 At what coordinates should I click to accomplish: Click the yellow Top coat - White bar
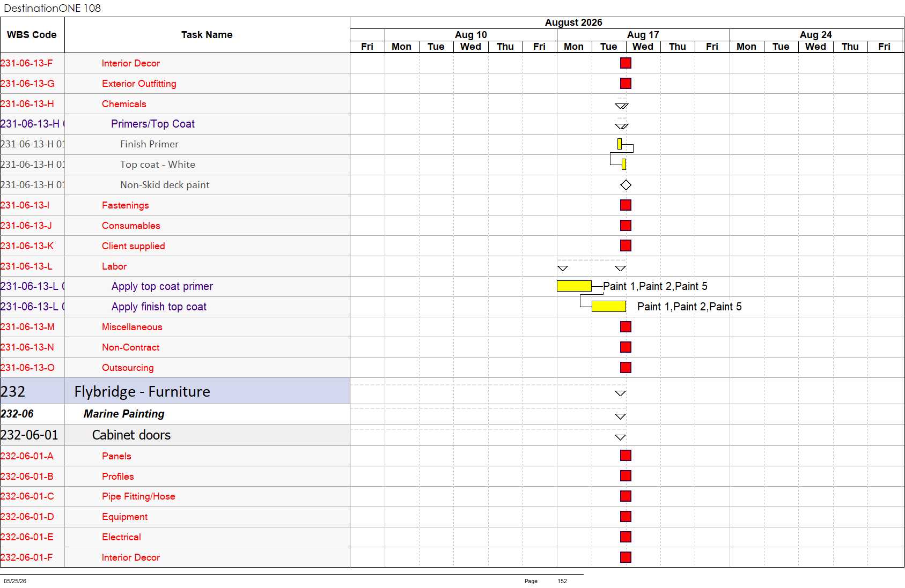coord(624,165)
